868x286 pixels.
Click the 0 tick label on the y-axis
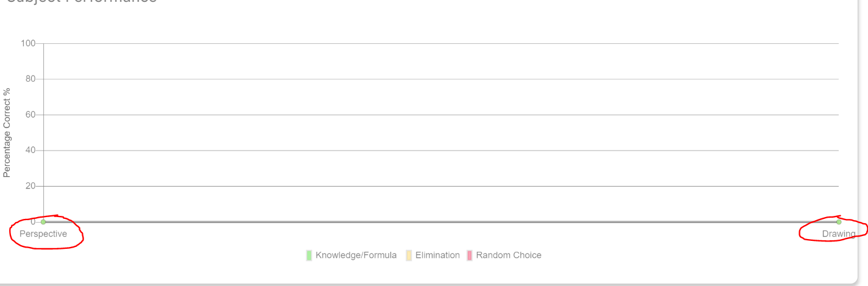tap(33, 222)
